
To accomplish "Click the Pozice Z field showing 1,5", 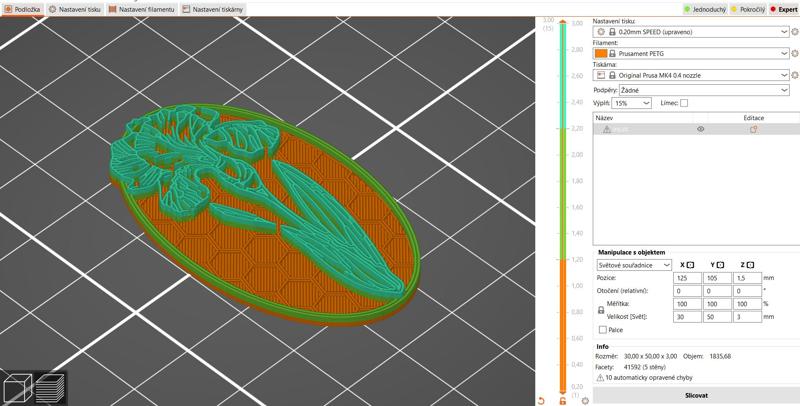I will click(x=747, y=278).
